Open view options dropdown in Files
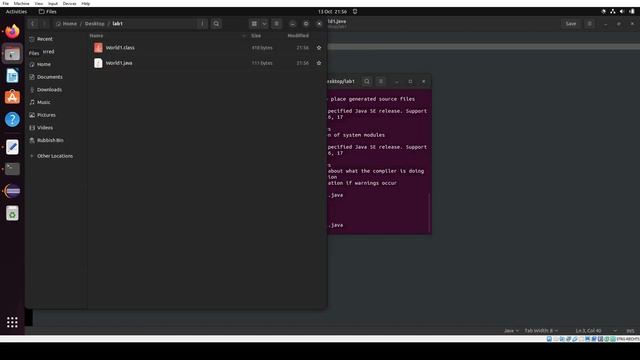The width and height of the screenshot is (640, 360). click(x=264, y=24)
